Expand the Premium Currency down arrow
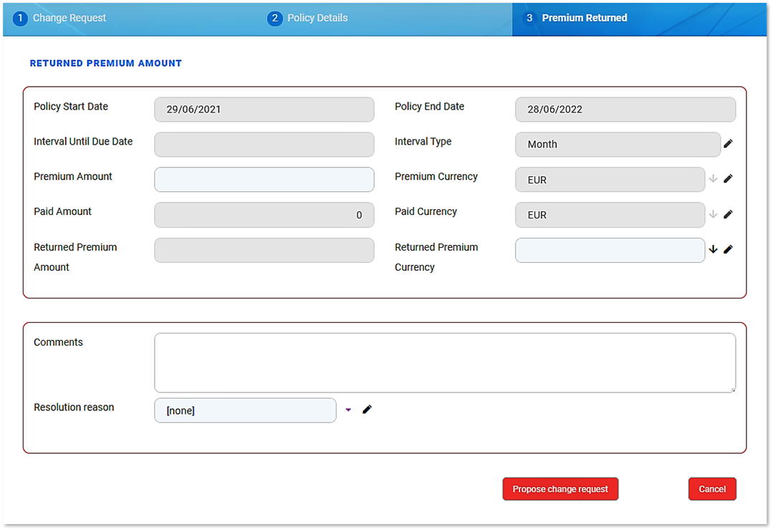Screen dimensions: 775x532 (713, 179)
